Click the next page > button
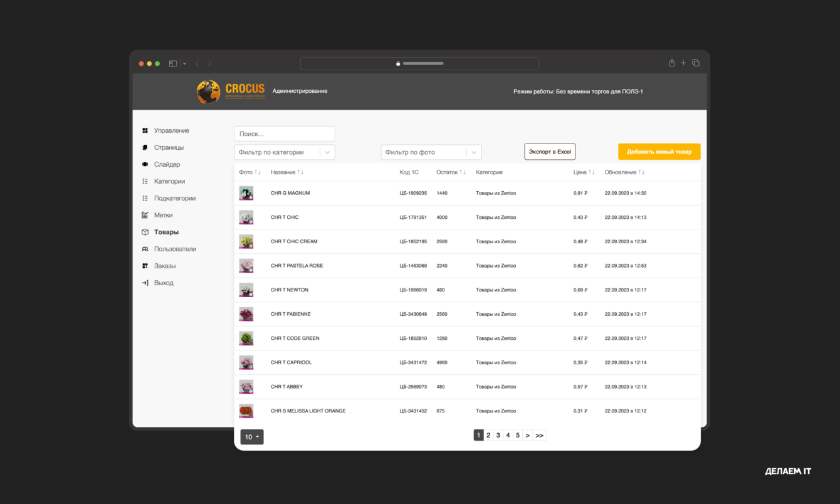The width and height of the screenshot is (840, 504). (528, 435)
